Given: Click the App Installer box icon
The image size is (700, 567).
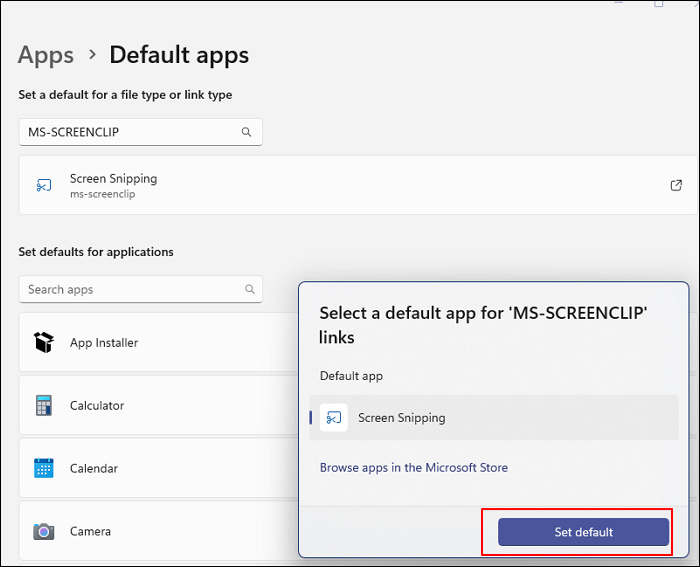Looking at the screenshot, I should tap(43, 342).
